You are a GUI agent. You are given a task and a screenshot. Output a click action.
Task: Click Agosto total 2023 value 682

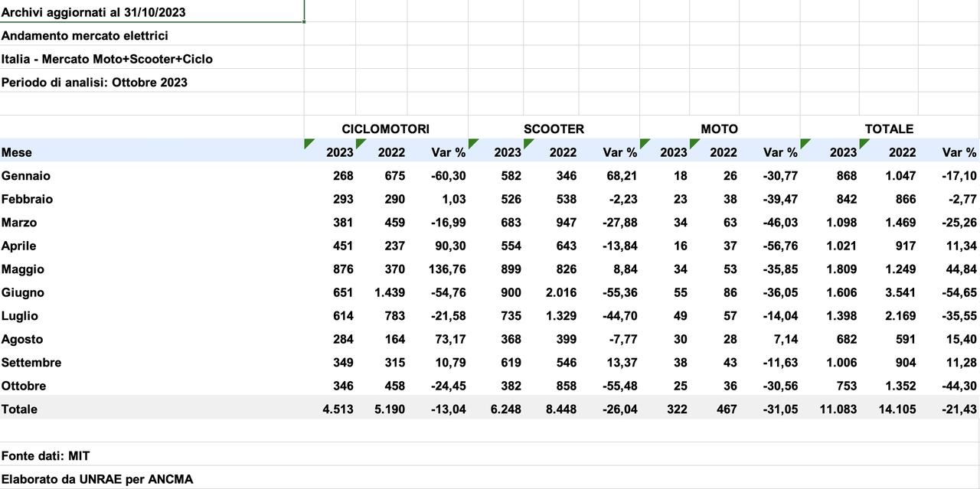click(846, 339)
